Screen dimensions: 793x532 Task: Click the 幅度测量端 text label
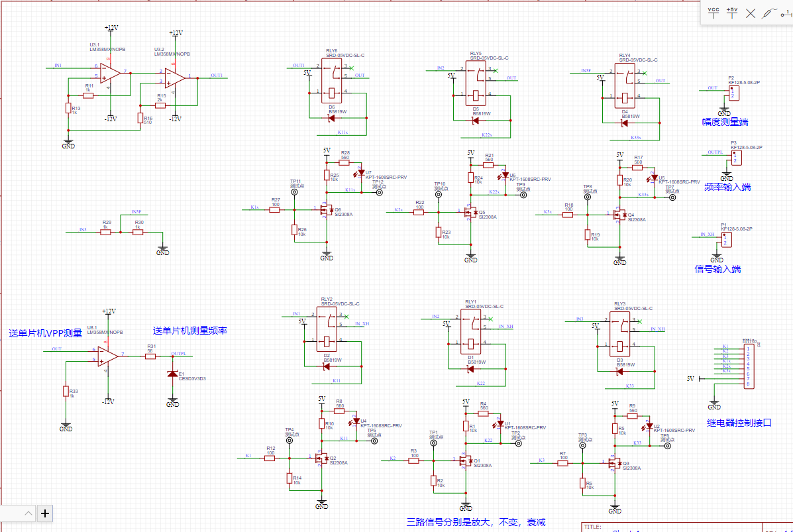tap(725, 122)
